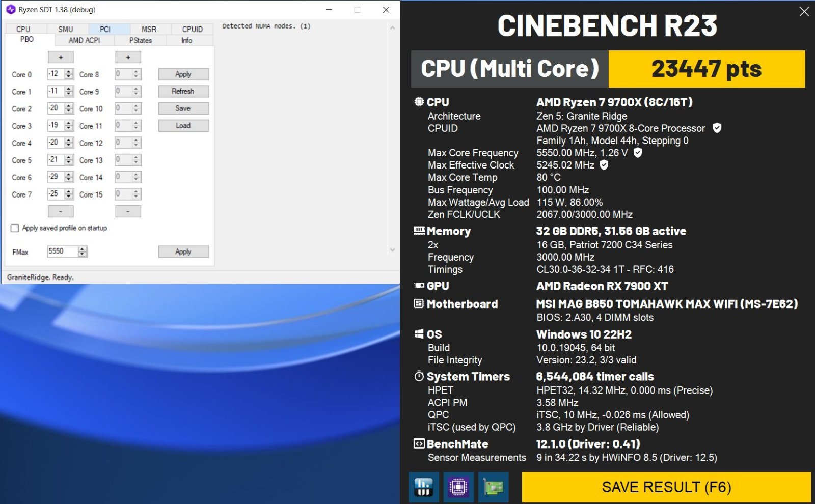Image resolution: width=815 pixels, height=504 pixels.
Task: Click minus button below Core 7 column
Action: pos(61,211)
